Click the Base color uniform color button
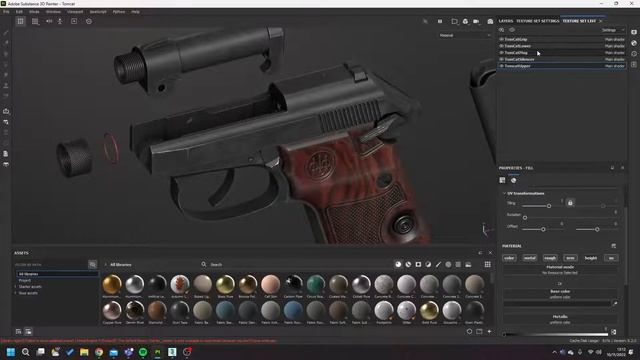This screenshot has height=360, width=640. (x=560, y=294)
